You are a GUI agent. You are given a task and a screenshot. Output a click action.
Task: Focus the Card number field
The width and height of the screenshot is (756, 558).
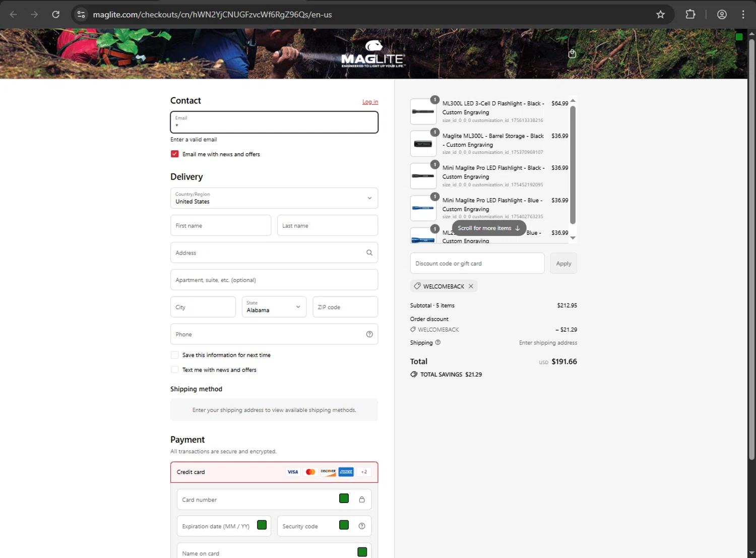click(274, 500)
